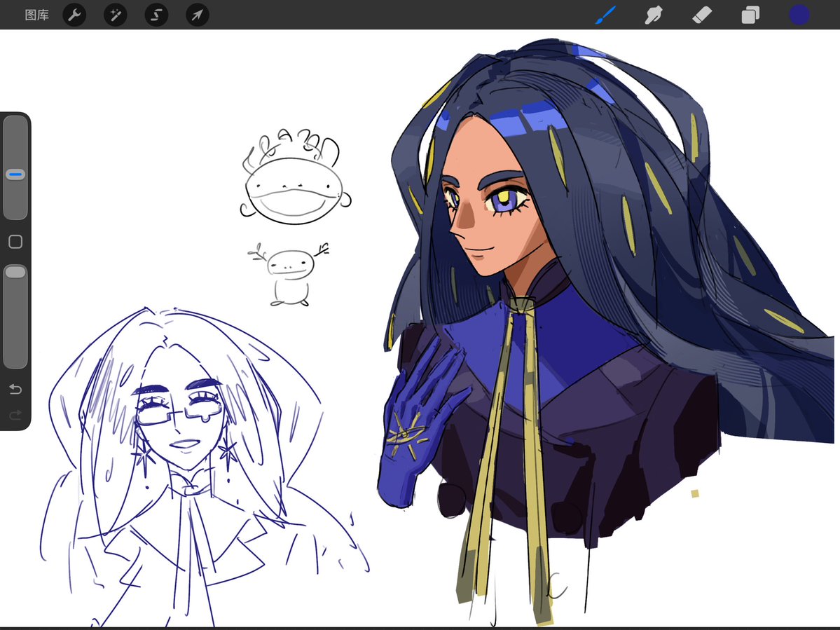Activate the Transform arrow tool
840x630 pixels.
click(x=197, y=15)
